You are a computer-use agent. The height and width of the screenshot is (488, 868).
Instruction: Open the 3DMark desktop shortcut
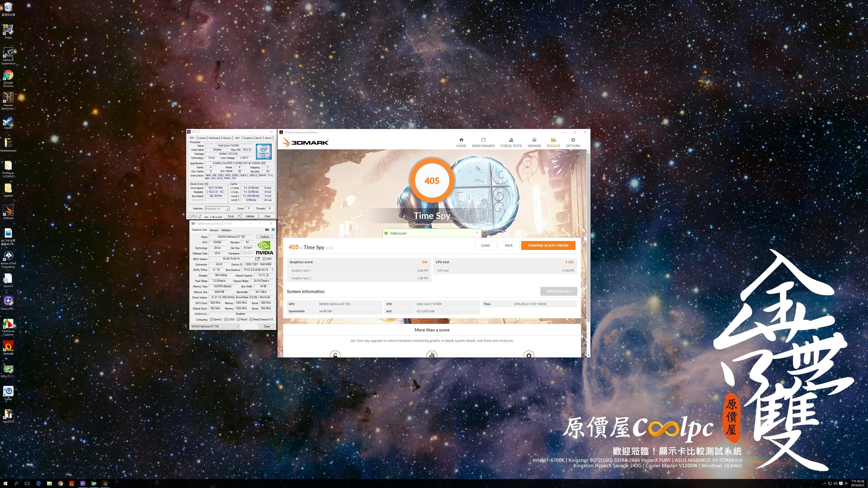[8, 212]
